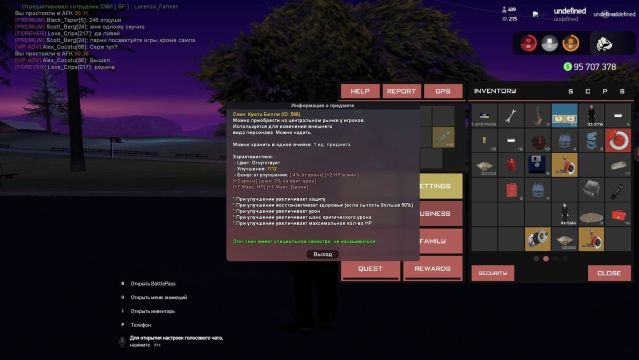This screenshot has height=360, width=639.
Task: Select the fist weapon icon in HUD
Action: coord(604,44)
